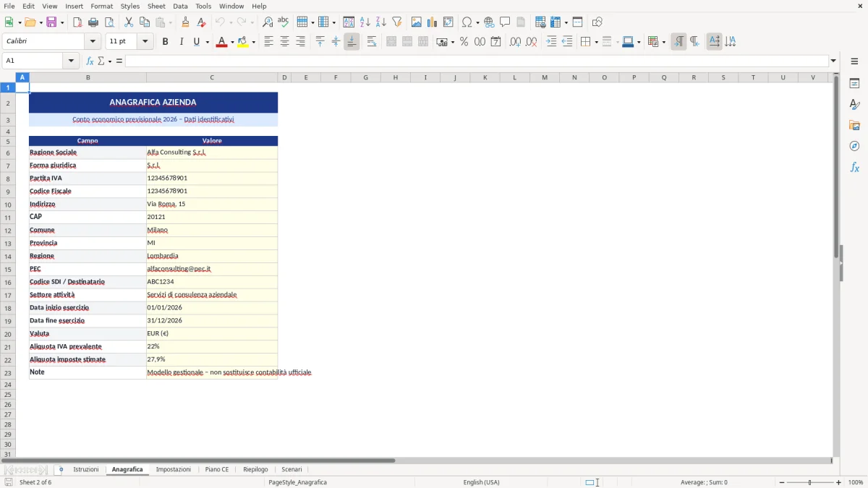Screen dimensions: 868x488
Task: Toggle Italic formatting
Action: pyautogui.click(x=182, y=42)
